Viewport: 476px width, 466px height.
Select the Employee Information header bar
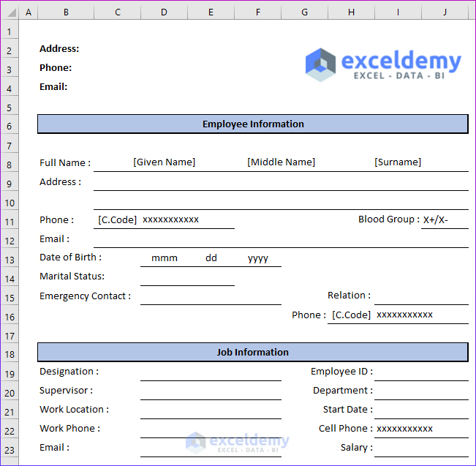pos(253,124)
